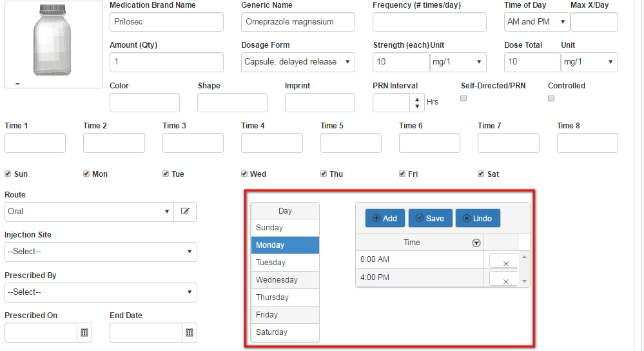The height and width of the screenshot is (351, 644).
Task: Increase the PRN Interval value
Action: [417, 99]
